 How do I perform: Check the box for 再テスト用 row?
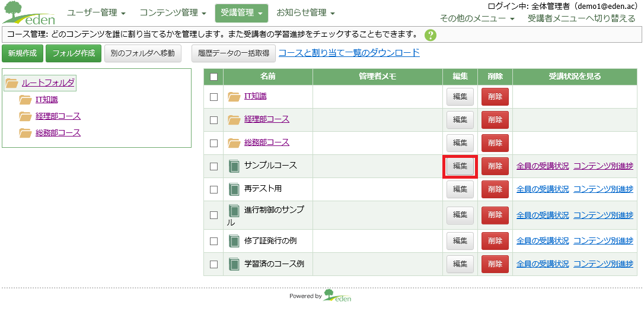point(213,189)
